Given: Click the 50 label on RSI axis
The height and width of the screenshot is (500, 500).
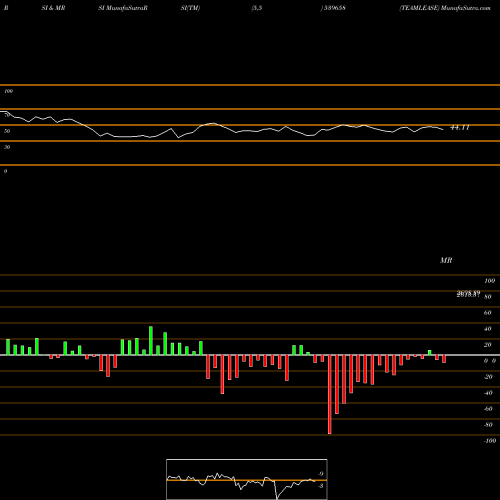Looking at the screenshot, I should coord(7,131).
